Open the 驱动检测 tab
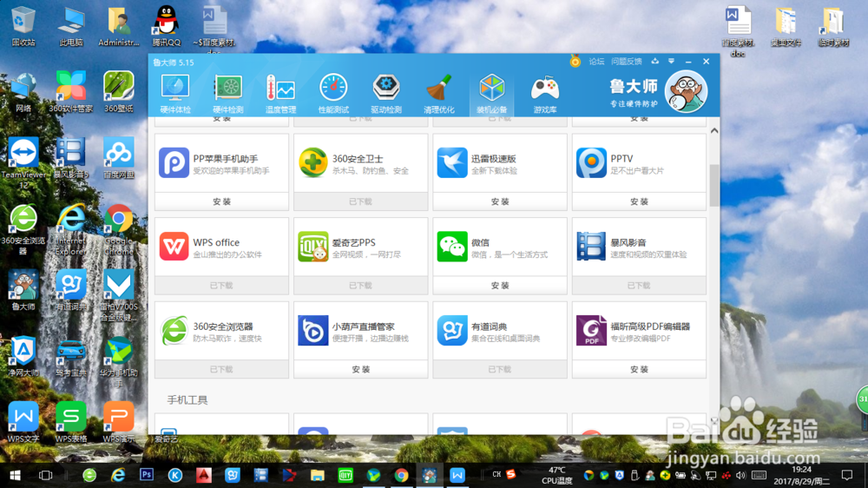868x488 pixels. pyautogui.click(x=386, y=94)
